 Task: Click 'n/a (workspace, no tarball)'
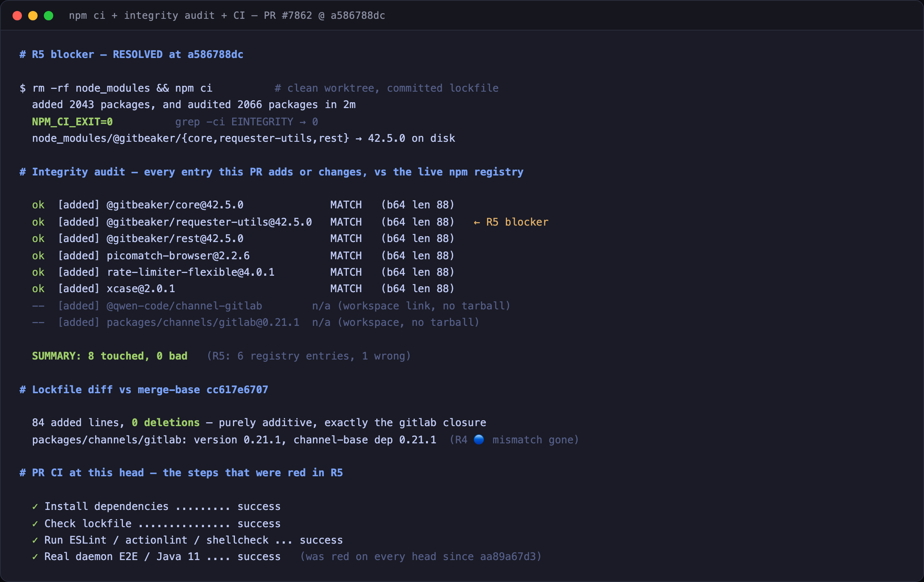point(395,322)
